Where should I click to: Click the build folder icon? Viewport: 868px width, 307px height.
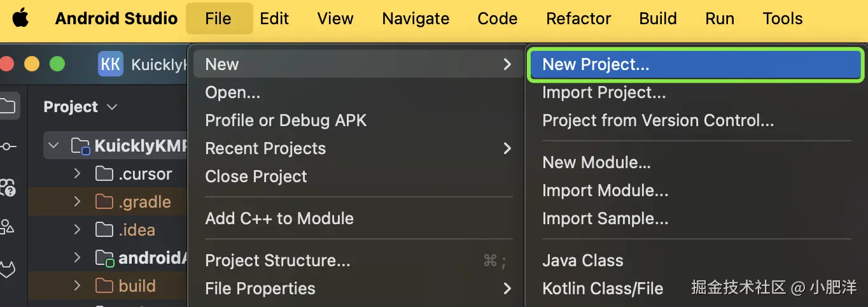104,286
